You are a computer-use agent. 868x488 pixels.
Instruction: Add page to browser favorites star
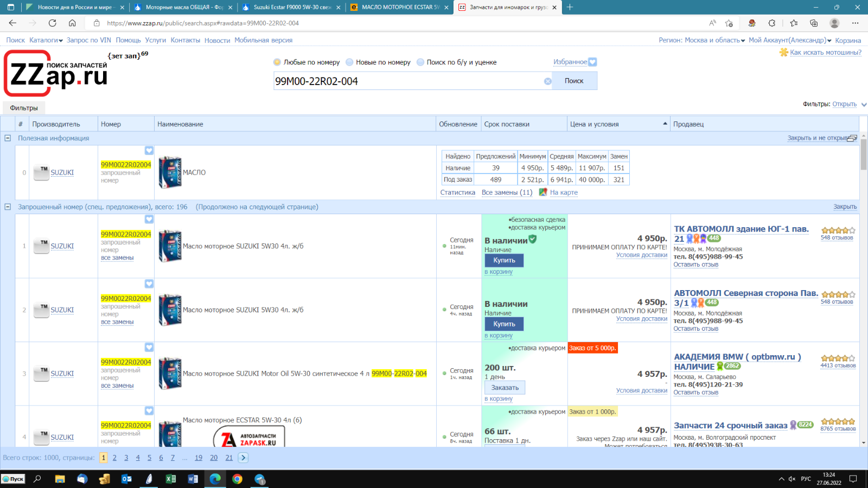click(x=729, y=23)
